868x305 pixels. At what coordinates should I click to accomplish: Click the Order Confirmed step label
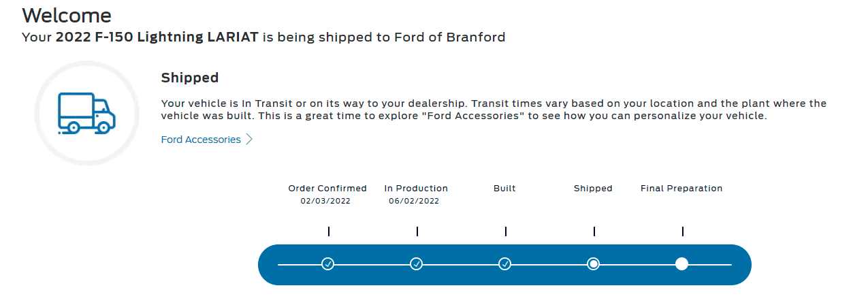[327, 189]
